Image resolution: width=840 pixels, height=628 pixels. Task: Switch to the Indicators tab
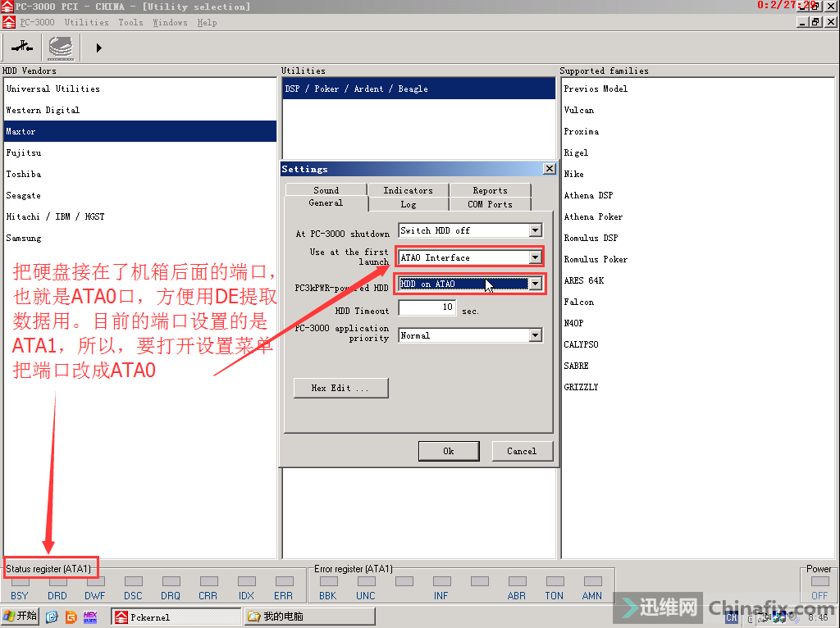(x=409, y=190)
